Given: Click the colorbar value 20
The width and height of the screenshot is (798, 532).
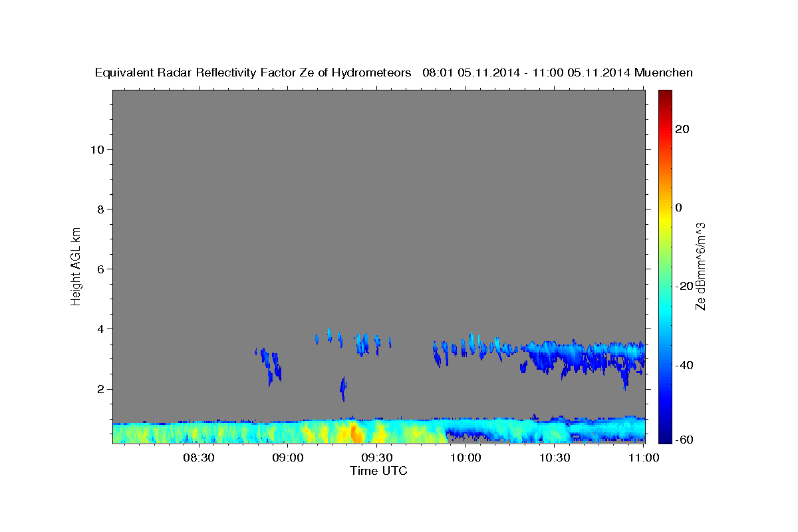Looking at the screenshot, I should click(x=683, y=129).
